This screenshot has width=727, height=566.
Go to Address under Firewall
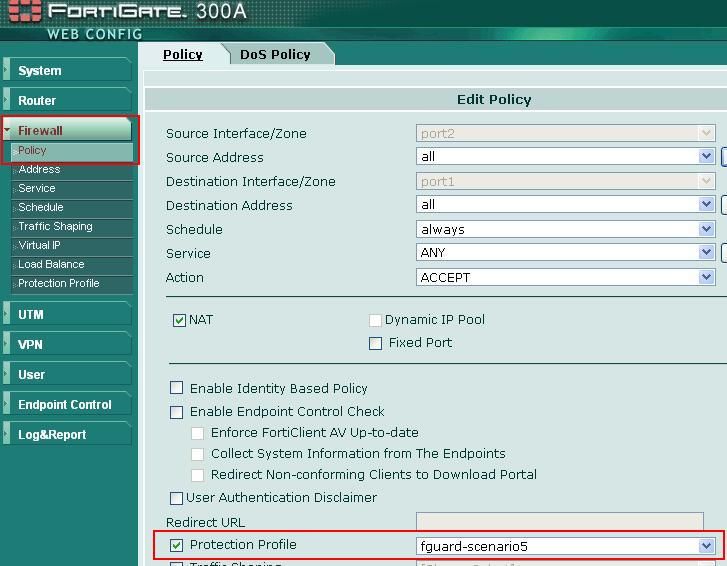click(39, 169)
